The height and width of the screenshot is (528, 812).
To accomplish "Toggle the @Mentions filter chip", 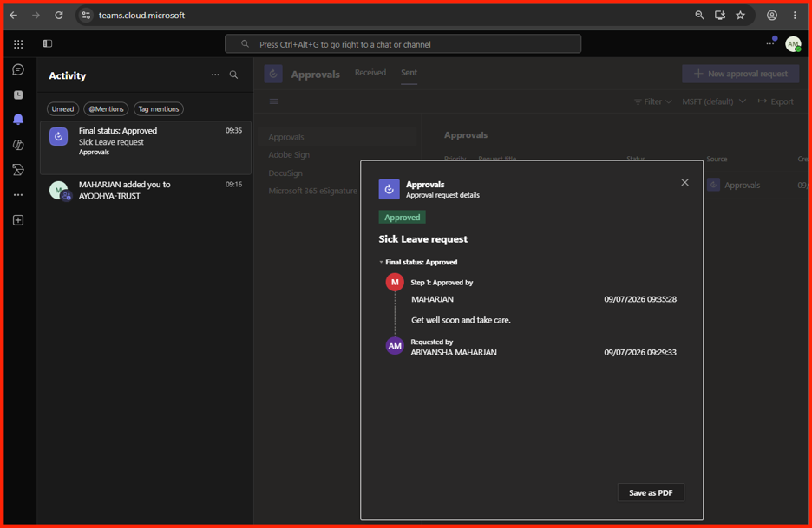I will coord(106,108).
